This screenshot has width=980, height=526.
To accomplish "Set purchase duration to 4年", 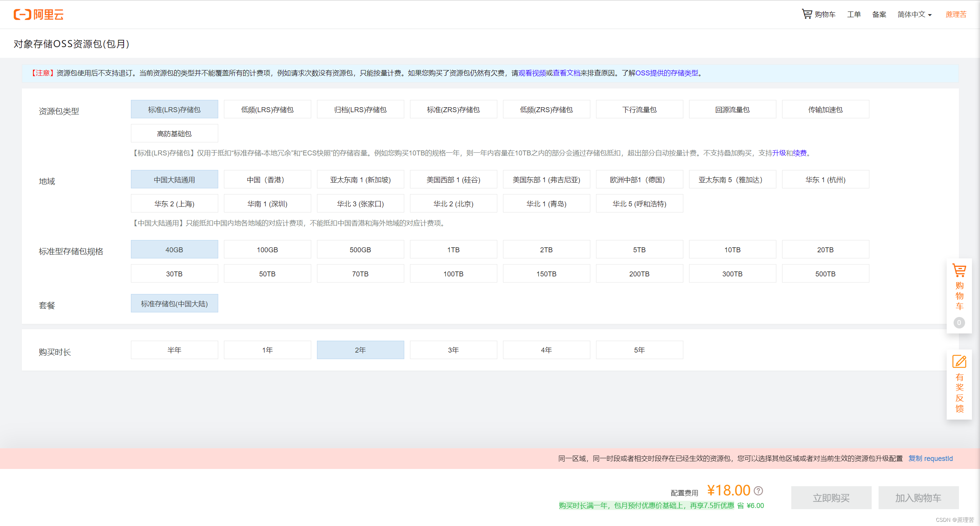I will coord(547,350).
